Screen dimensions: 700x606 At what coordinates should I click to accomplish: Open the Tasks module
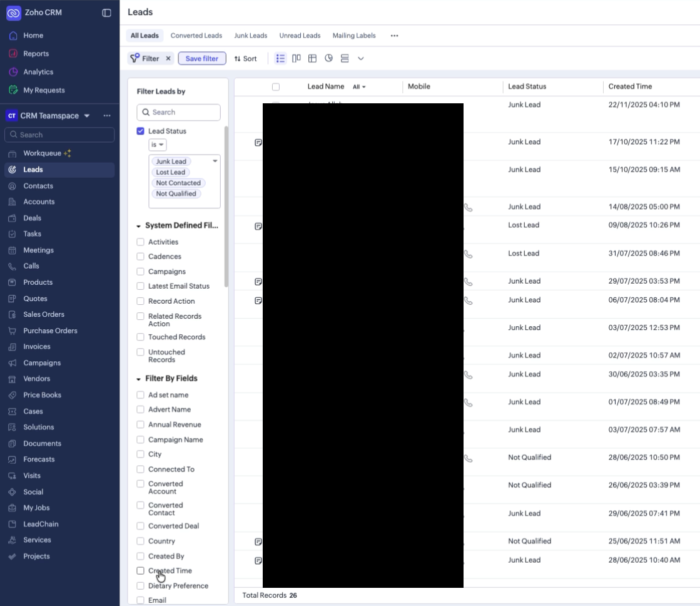(x=32, y=234)
